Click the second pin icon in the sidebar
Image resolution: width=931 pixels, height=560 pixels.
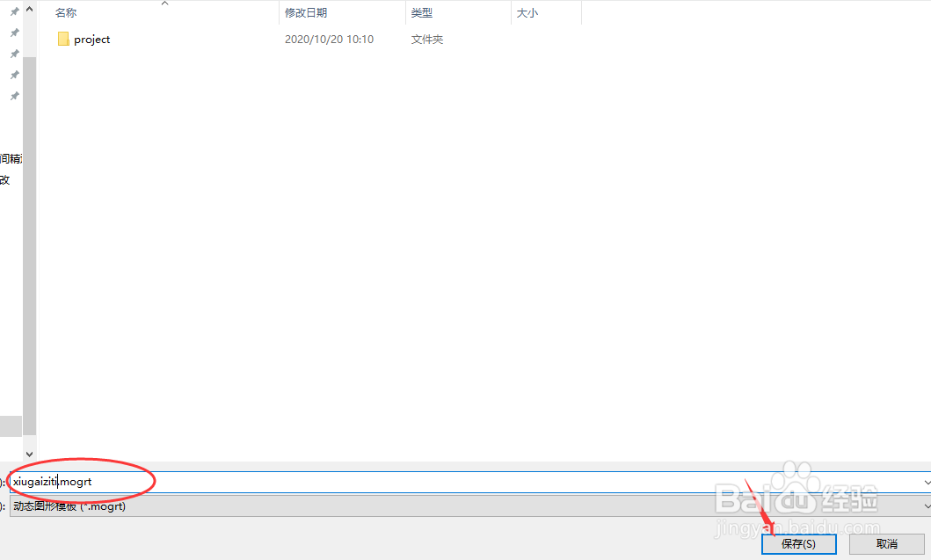[13, 32]
